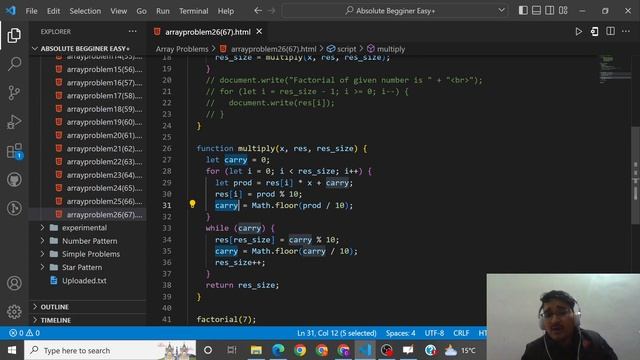640x360 pixels.
Task: Click the Absolute Begginer Easy+ search box
Action: point(395,11)
